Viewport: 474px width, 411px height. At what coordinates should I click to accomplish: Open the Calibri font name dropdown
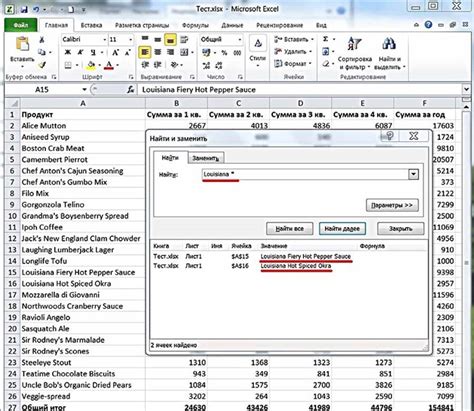coord(104,40)
